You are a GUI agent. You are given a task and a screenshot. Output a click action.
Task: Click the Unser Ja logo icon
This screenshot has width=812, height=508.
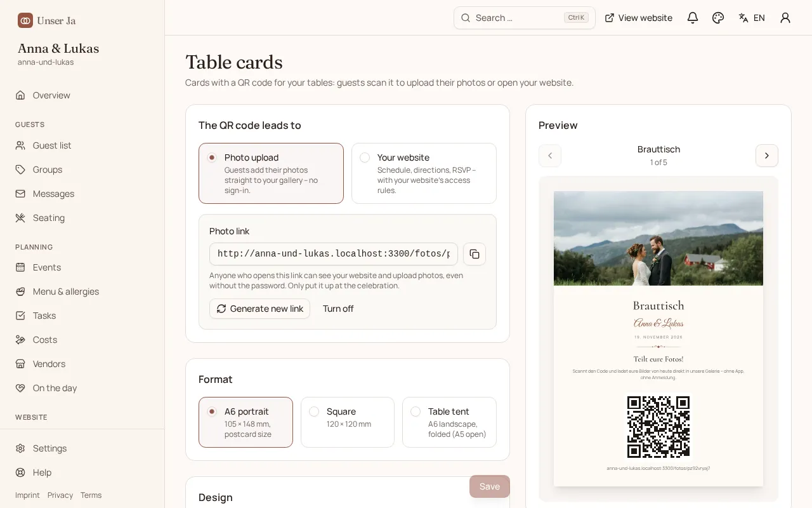[x=25, y=20]
